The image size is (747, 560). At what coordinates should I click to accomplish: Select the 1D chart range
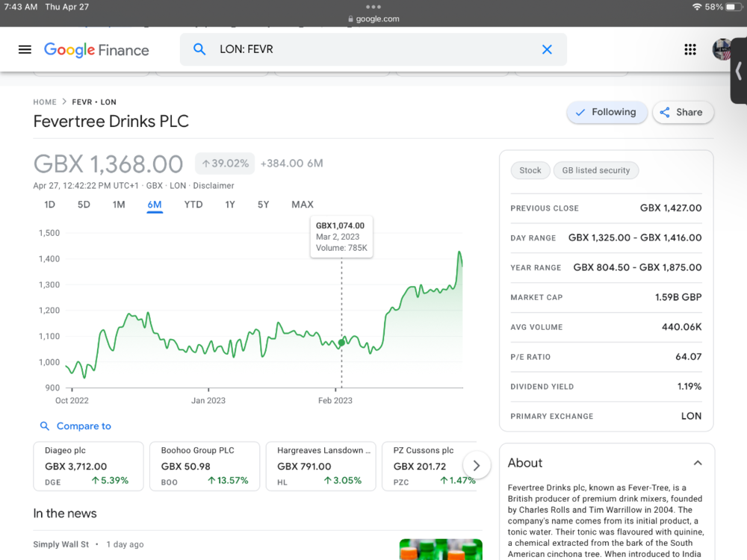click(x=49, y=205)
